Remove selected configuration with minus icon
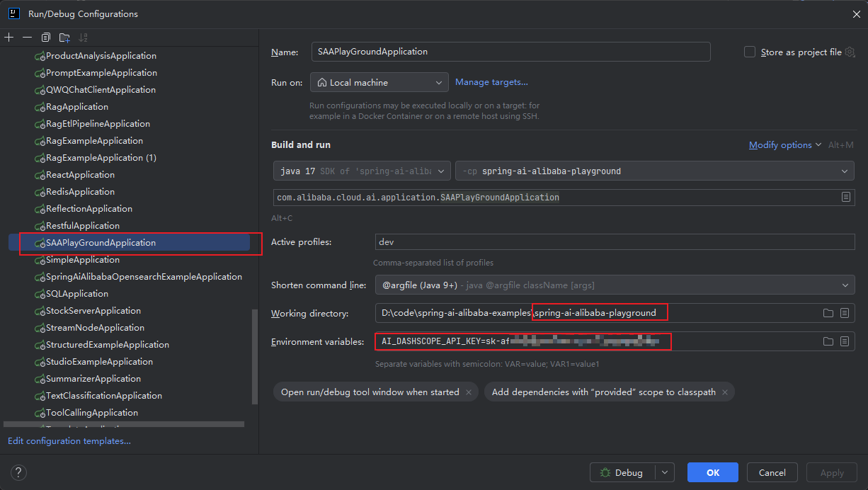The height and width of the screenshot is (490, 868). (x=27, y=38)
